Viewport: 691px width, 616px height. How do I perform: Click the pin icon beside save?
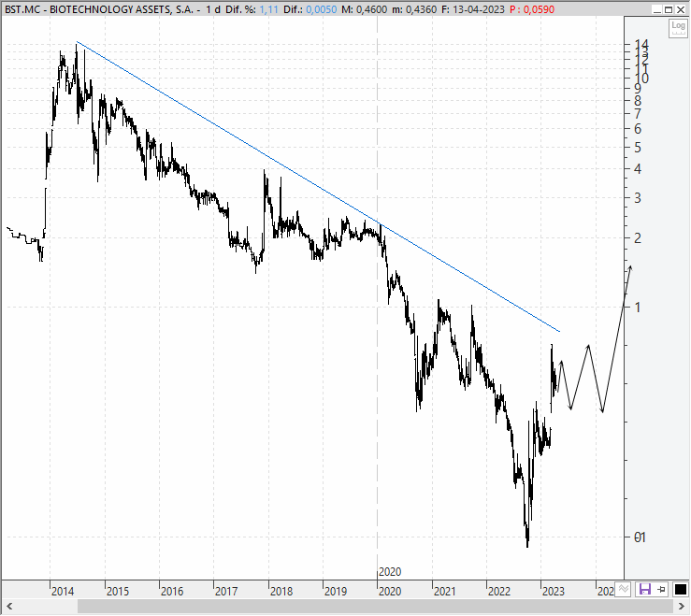661,590
